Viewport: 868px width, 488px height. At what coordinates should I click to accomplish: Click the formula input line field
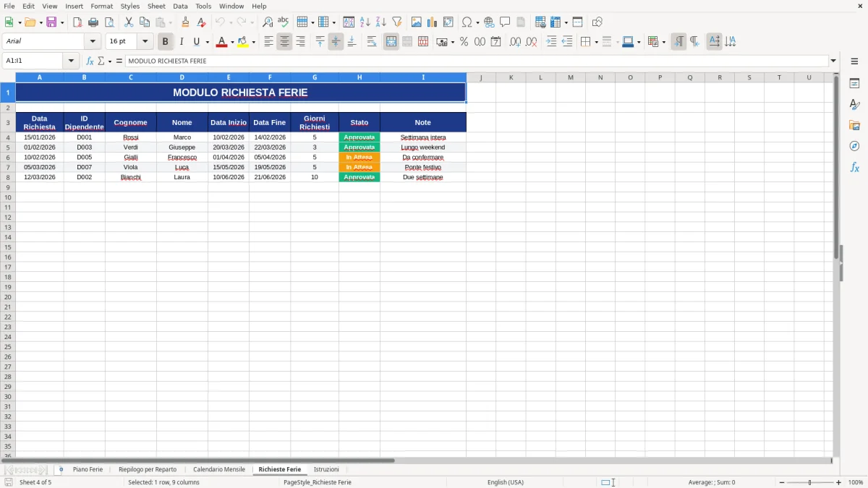[x=477, y=61]
